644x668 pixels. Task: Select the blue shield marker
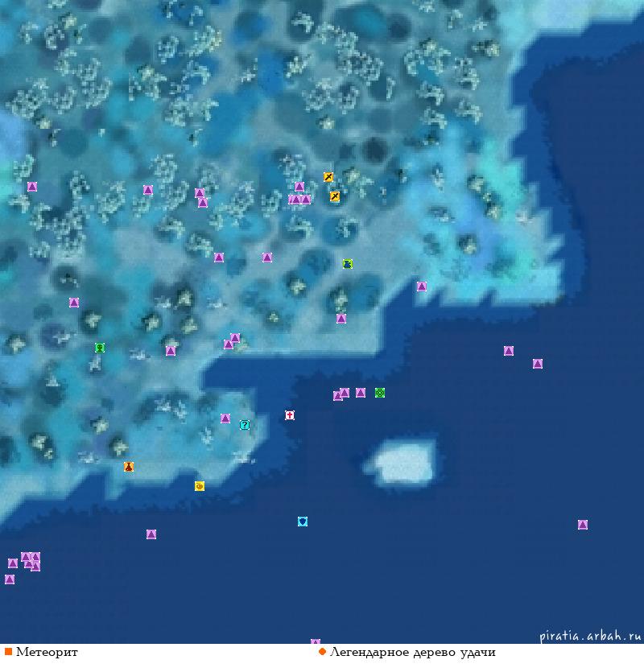[303, 521]
